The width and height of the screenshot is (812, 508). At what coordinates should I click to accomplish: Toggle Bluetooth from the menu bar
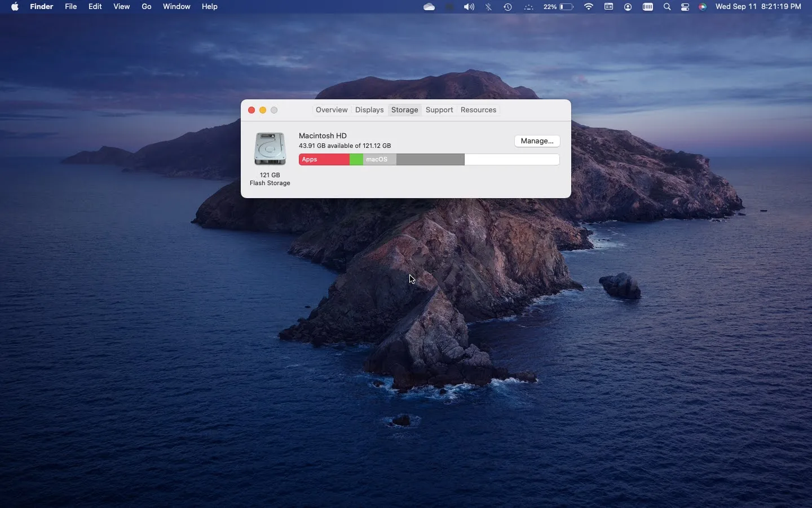coord(489,7)
